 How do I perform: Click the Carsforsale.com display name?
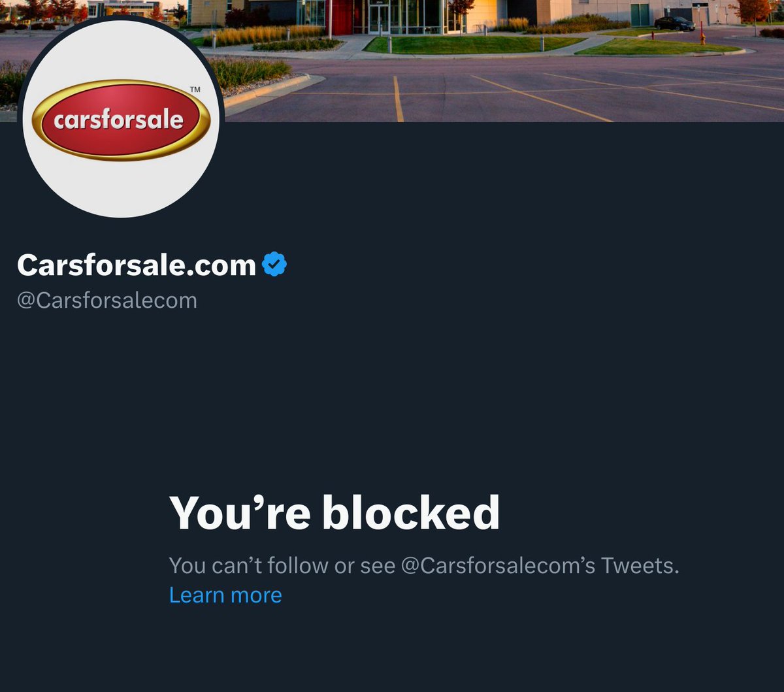click(x=137, y=265)
